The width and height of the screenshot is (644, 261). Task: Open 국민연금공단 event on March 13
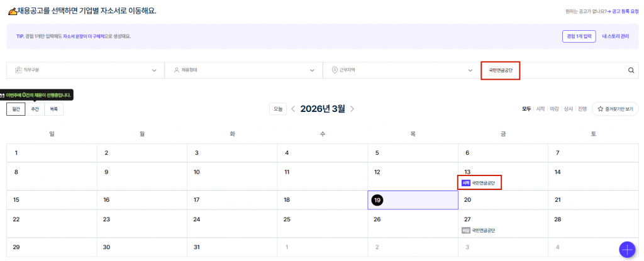coord(483,183)
